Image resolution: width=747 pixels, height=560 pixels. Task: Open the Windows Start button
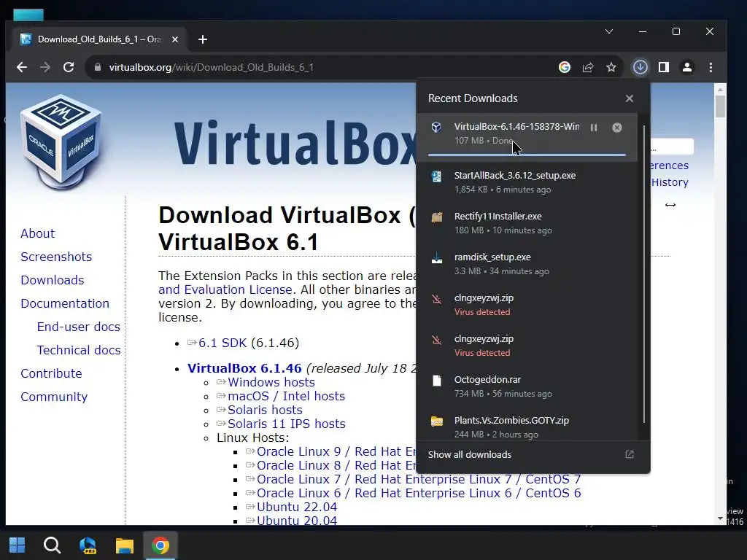pos(18,545)
